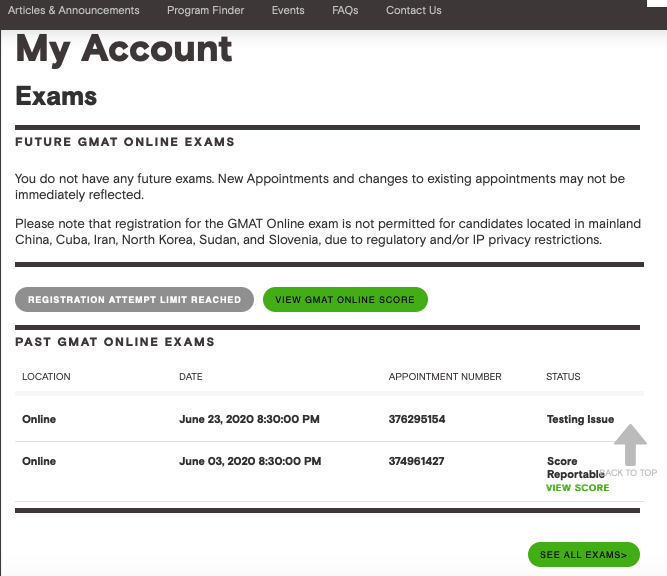The height and width of the screenshot is (576, 667).
Task: Click the Date column header
Action: click(190, 377)
